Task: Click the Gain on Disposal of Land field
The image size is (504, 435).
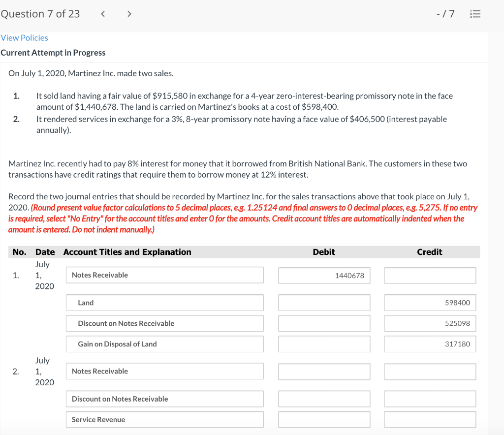Action: point(164,344)
